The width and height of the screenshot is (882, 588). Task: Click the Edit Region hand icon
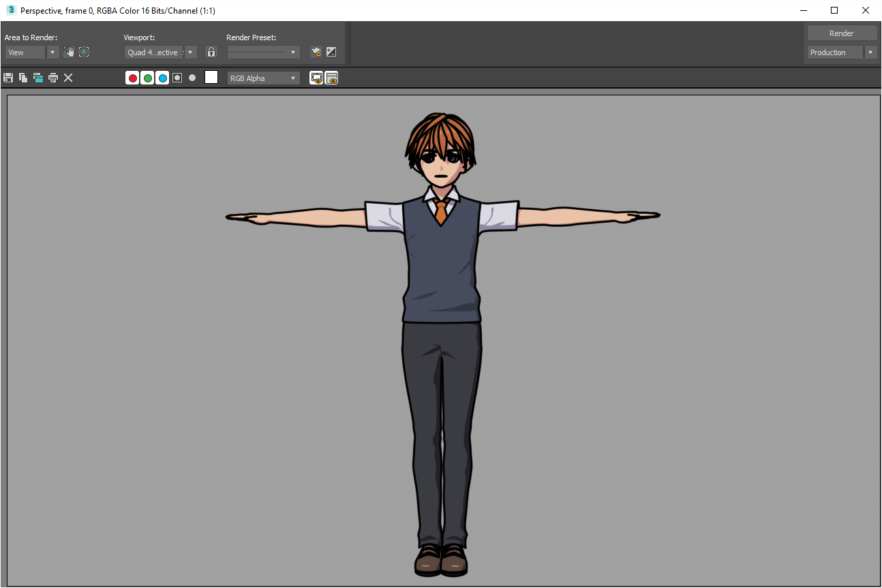[69, 52]
